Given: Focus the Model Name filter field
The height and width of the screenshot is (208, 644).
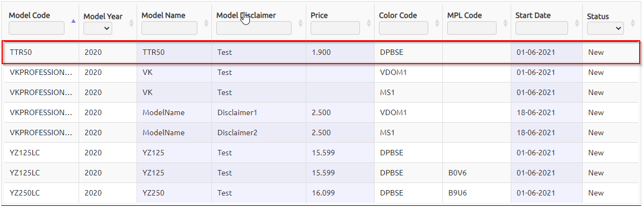Looking at the screenshot, I should [x=169, y=28].
